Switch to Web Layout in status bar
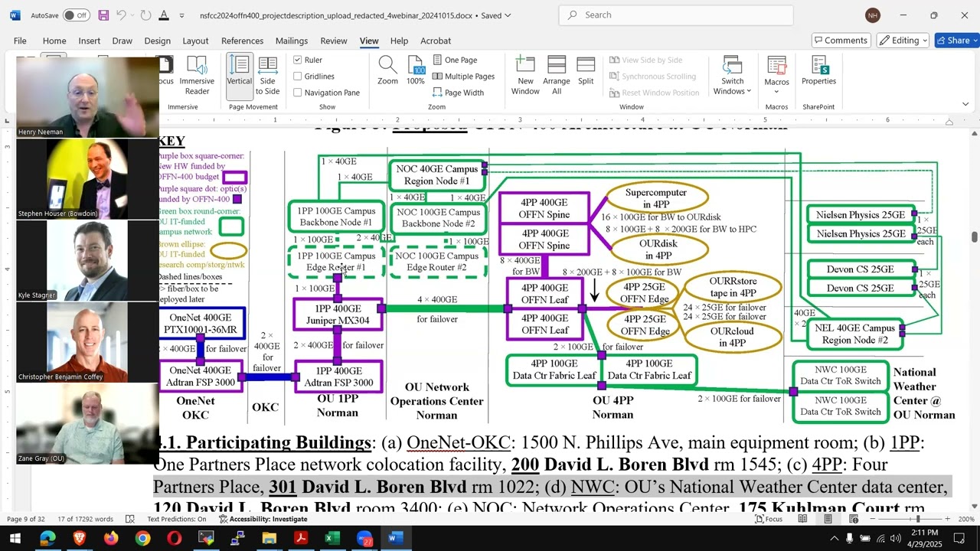The image size is (980, 551). point(853,519)
